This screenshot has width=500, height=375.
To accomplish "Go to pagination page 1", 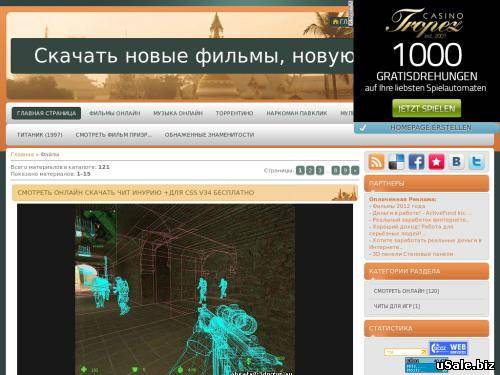I will [300, 170].
